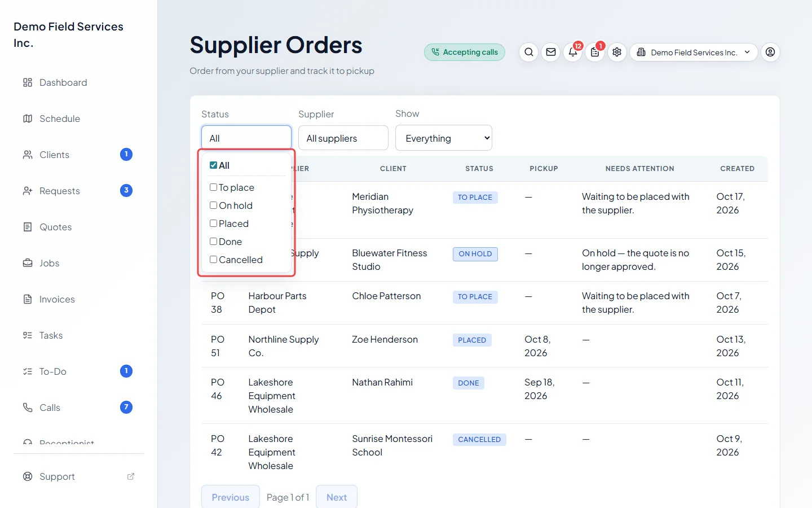Check the Done status checkbox

coord(213,241)
